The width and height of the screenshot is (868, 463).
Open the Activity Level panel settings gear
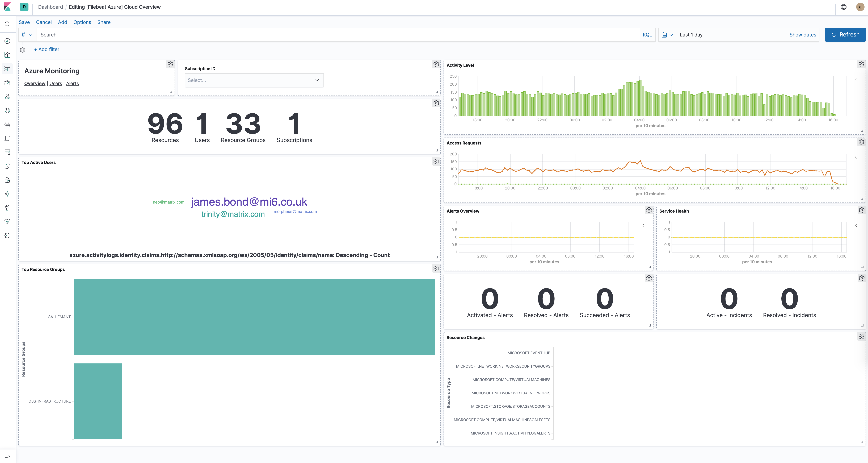pos(861,64)
